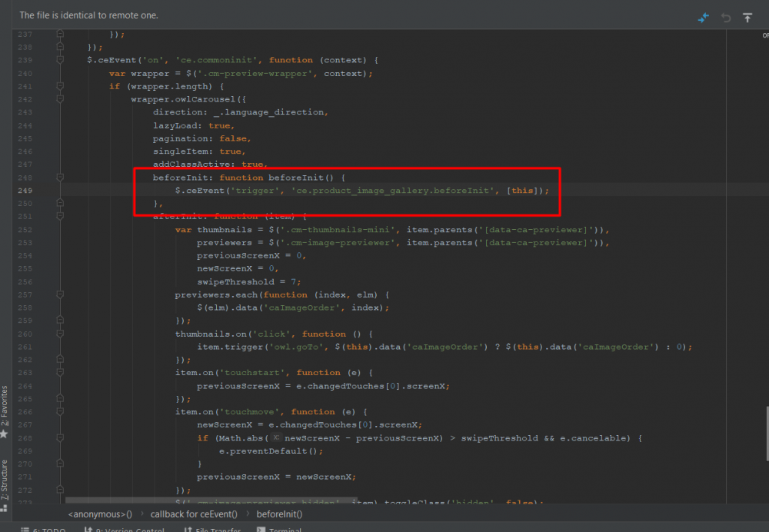Fold the beforeInit function at line 248

click(x=60, y=178)
